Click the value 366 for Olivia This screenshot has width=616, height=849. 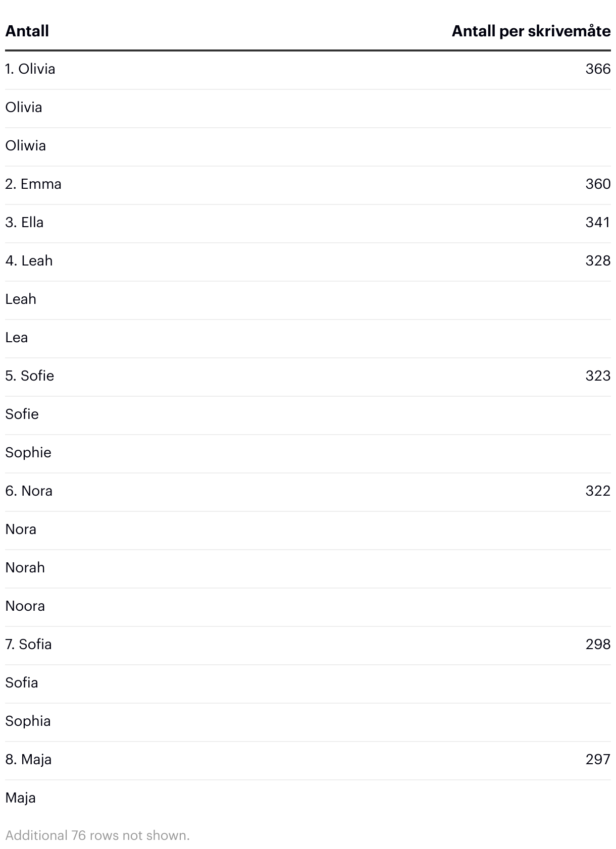pos(598,69)
